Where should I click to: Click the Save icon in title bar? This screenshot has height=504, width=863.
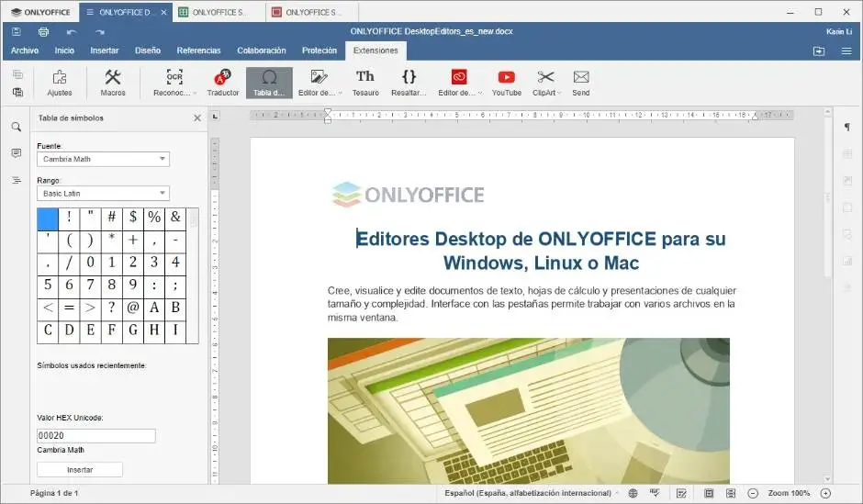point(16,32)
